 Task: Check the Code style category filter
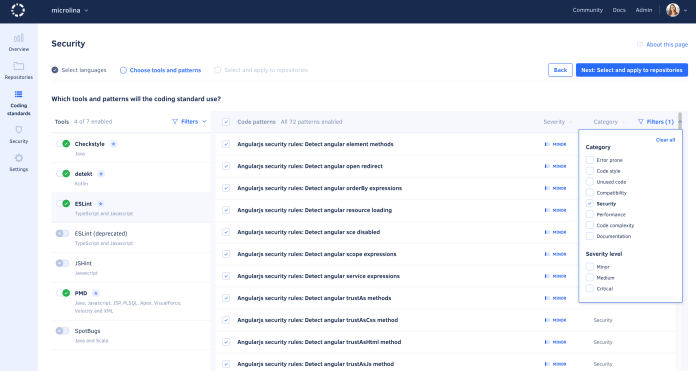click(x=589, y=171)
